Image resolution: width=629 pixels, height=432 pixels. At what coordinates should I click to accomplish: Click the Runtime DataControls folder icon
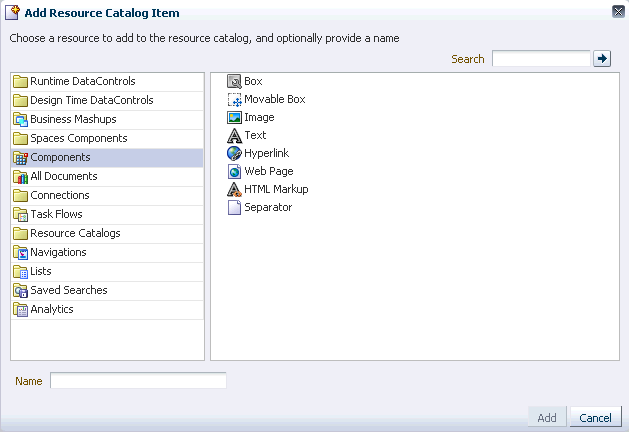tap(20, 81)
